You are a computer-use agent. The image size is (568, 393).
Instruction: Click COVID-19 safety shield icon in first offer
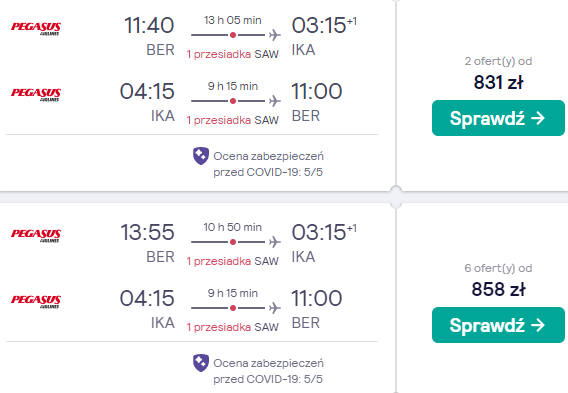(x=201, y=156)
